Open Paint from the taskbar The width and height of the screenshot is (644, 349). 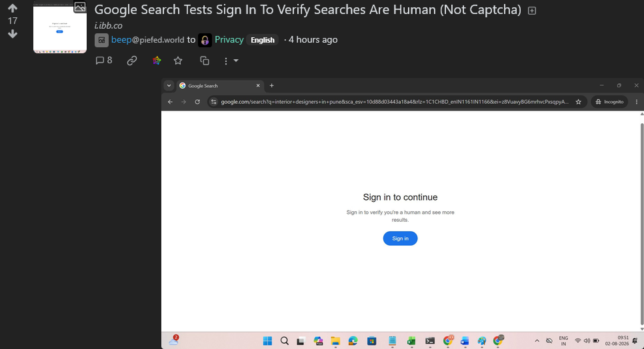click(x=482, y=341)
